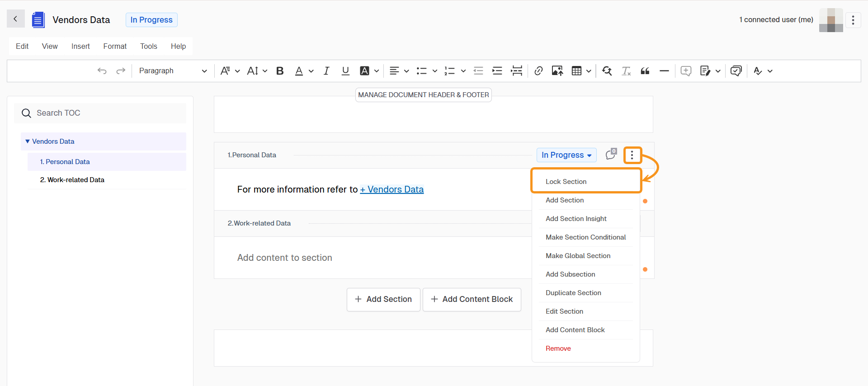Click the insert image icon
The image size is (868, 386).
pyautogui.click(x=557, y=71)
